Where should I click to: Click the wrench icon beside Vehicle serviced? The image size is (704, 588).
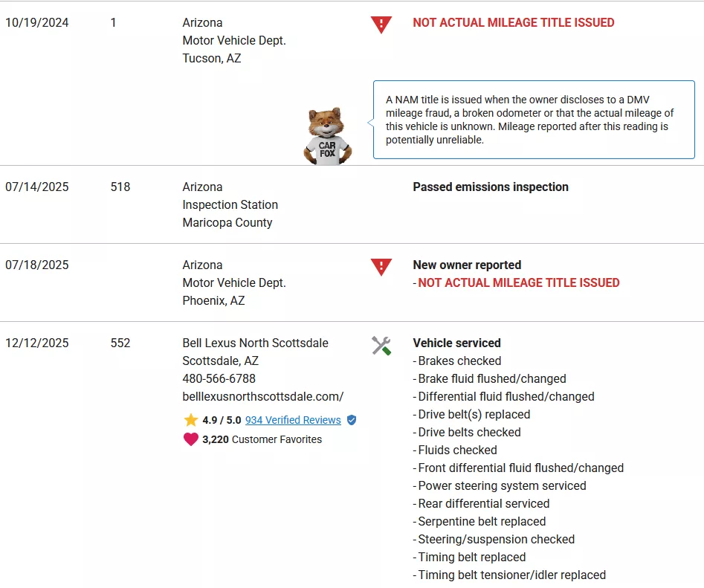click(381, 345)
